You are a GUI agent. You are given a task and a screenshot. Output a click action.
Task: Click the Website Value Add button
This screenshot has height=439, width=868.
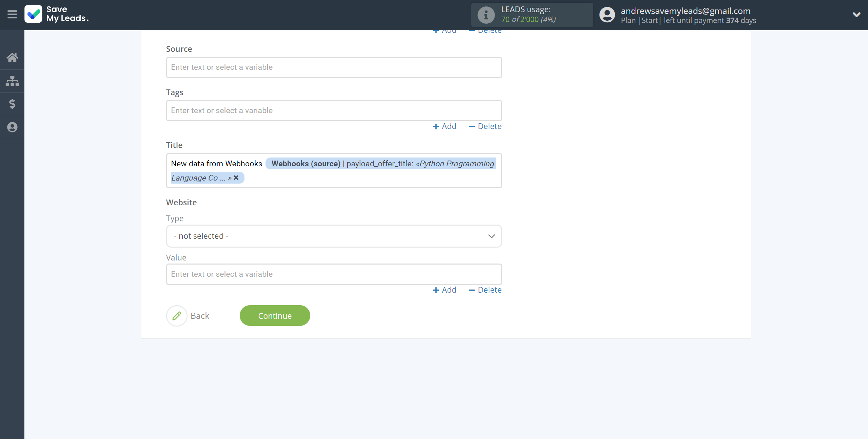tap(445, 290)
